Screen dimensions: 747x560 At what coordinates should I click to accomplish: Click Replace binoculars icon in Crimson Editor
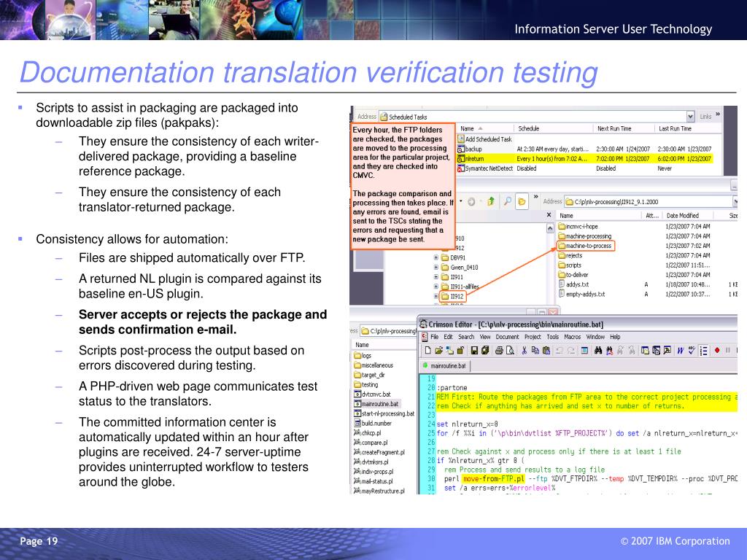(x=609, y=351)
